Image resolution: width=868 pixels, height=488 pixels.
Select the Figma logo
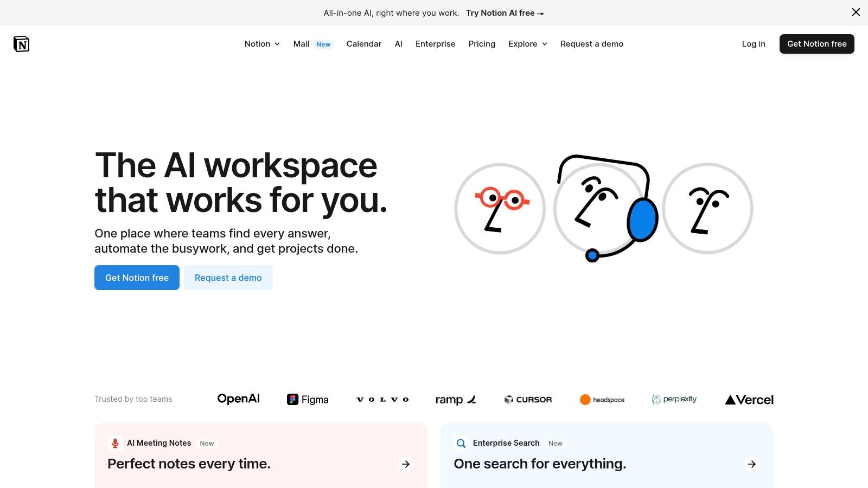(308, 399)
